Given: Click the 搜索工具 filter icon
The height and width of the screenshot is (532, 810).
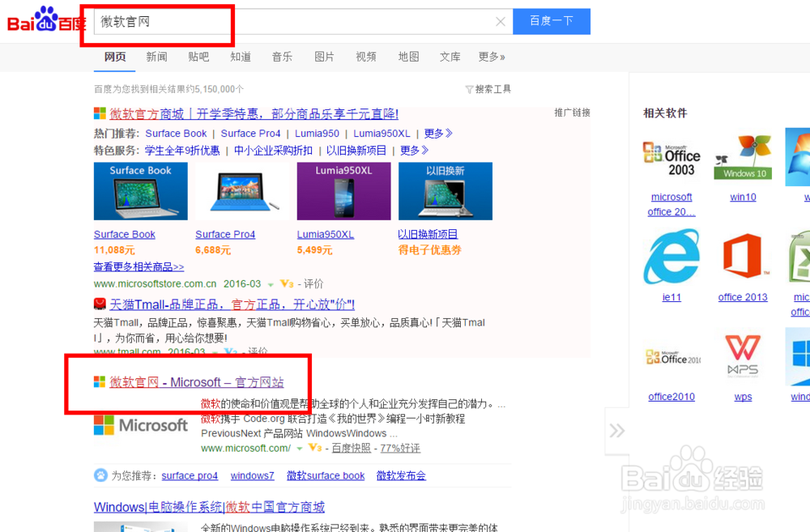Looking at the screenshot, I should tap(471, 89).
